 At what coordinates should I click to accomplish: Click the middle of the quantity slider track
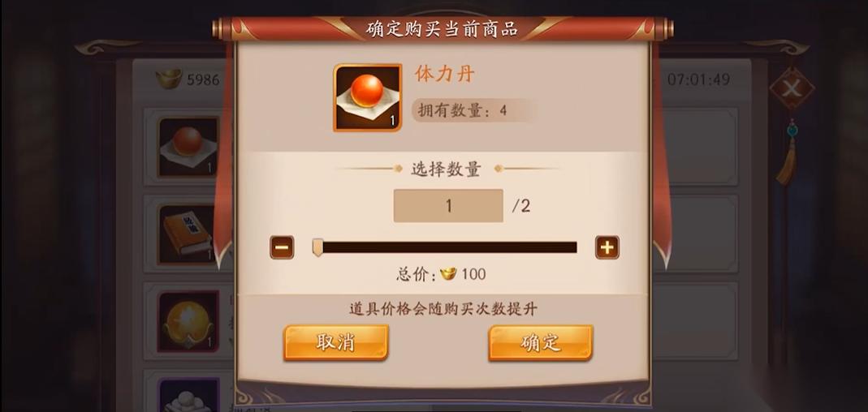[x=447, y=247]
